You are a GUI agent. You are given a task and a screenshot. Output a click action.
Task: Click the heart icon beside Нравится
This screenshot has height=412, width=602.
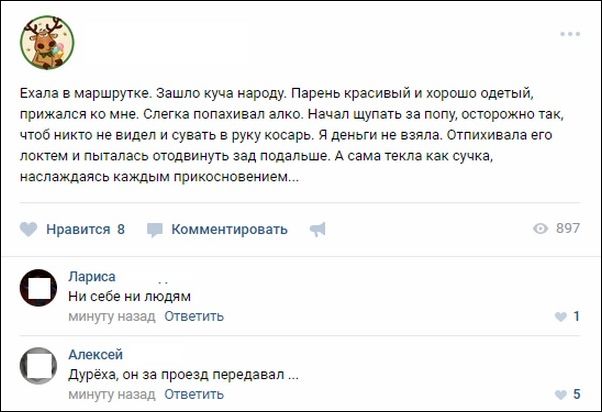(x=29, y=229)
